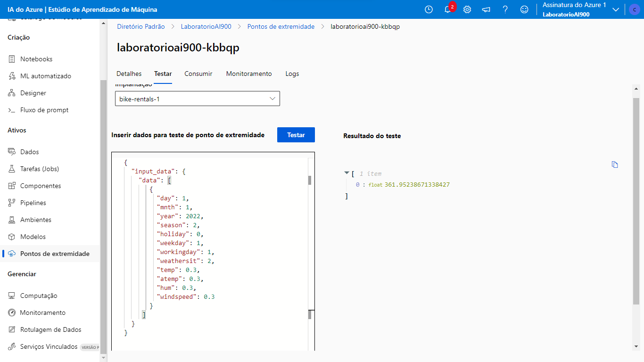Click the Serviços Vinculados icon
This screenshot has height=362, width=644.
[12, 346]
